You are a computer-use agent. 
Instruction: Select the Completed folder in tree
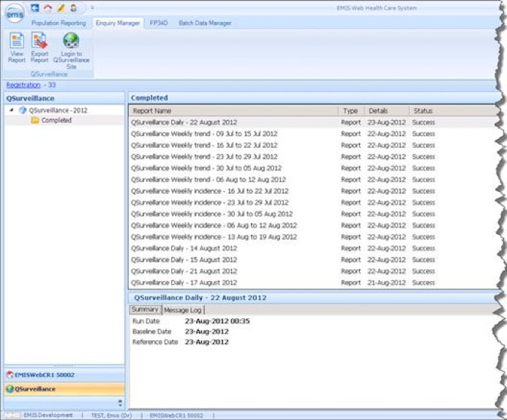[56, 120]
